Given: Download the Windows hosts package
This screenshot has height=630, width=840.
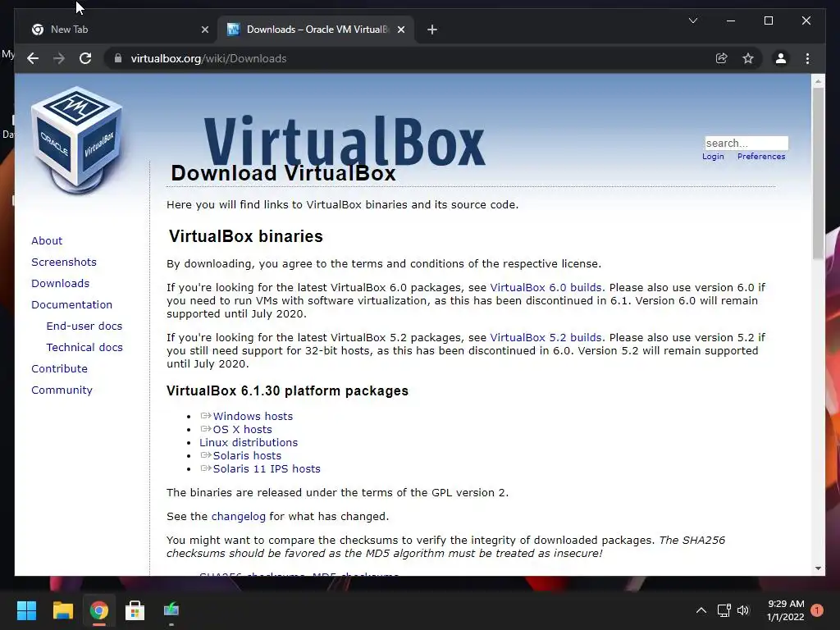Looking at the screenshot, I should click(x=253, y=416).
